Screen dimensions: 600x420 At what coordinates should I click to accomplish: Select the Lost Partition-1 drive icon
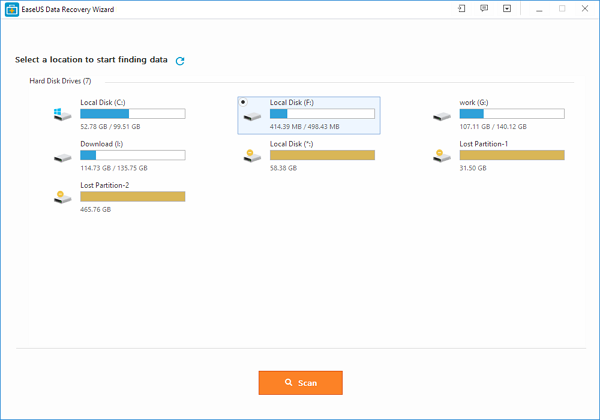click(x=442, y=156)
